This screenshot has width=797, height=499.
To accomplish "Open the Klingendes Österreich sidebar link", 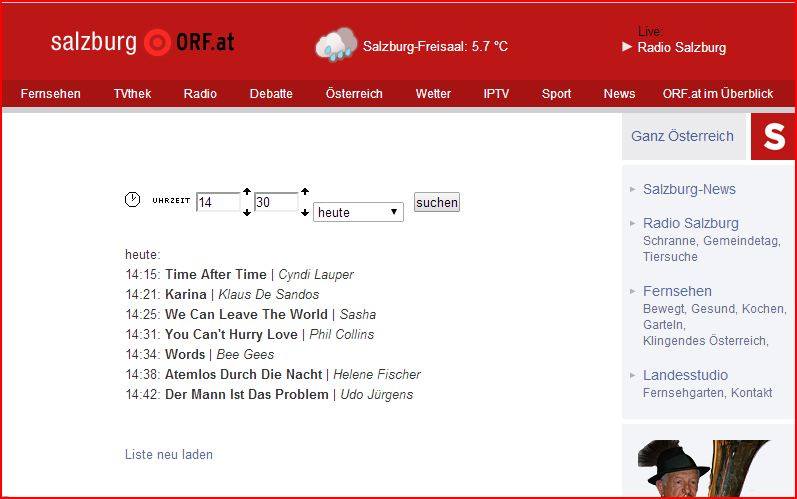I will (706, 340).
